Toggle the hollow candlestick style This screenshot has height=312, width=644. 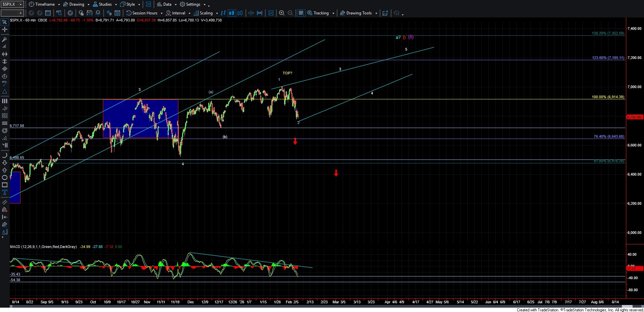240,13
